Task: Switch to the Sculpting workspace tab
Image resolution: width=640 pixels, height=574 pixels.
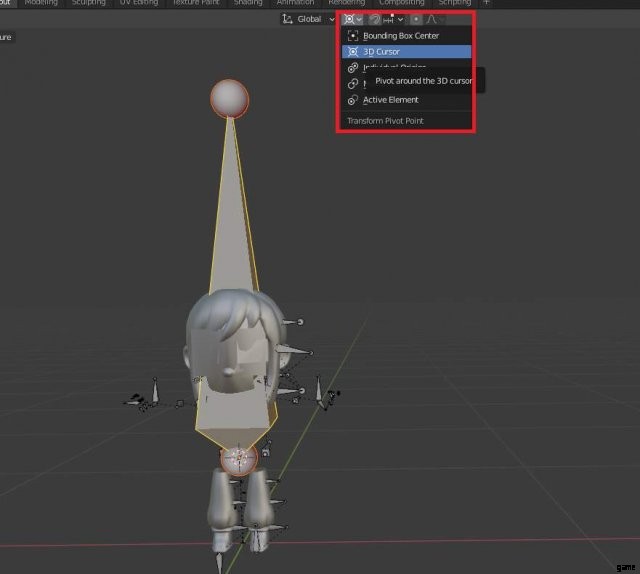Action: pos(89,3)
